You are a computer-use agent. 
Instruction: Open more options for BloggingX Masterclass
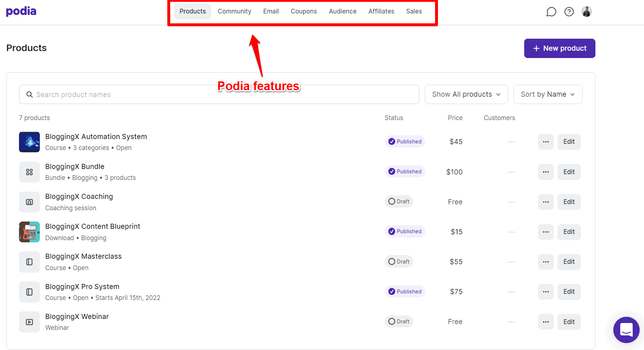(x=546, y=262)
